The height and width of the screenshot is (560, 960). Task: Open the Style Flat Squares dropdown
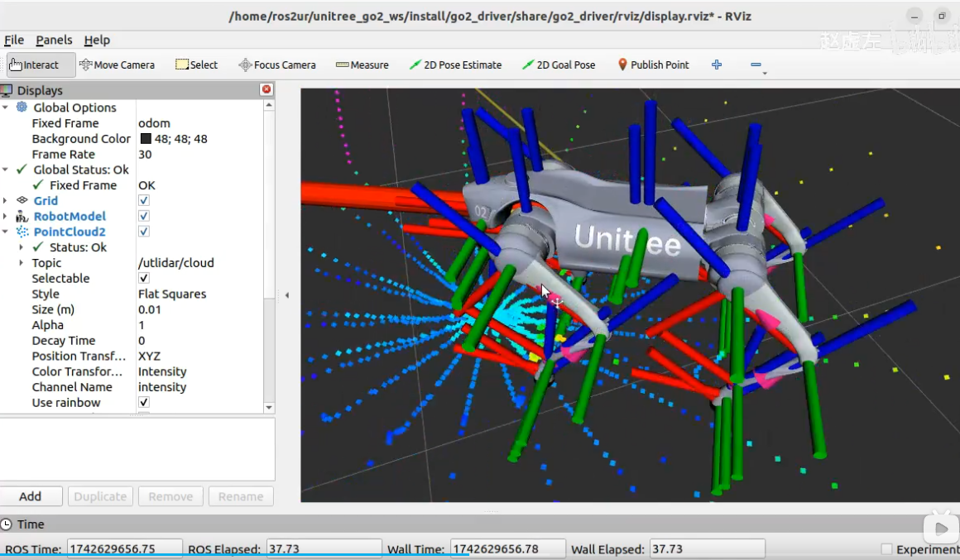coord(199,294)
